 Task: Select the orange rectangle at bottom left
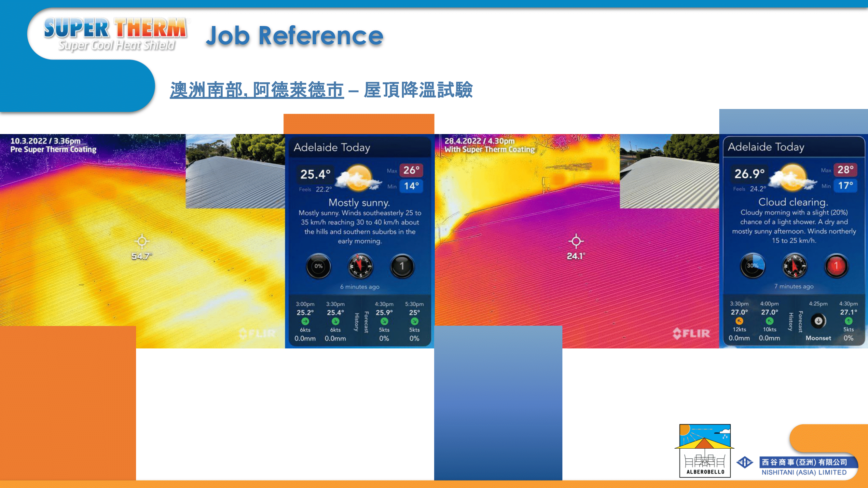point(68,403)
